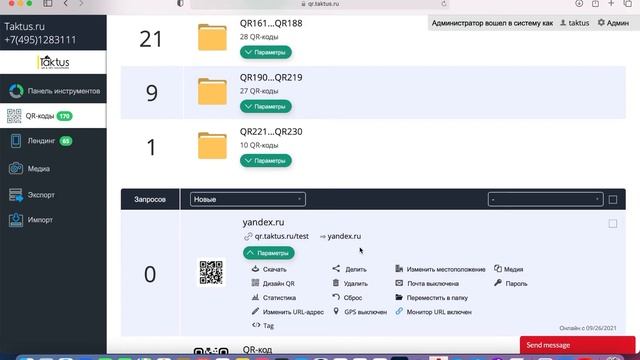
Task: Open the QR190...QR219 folder
Action: [212, 91]
